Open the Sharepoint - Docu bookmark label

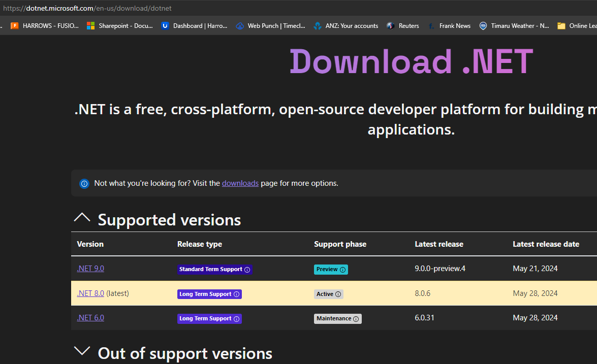coord(125,26)
